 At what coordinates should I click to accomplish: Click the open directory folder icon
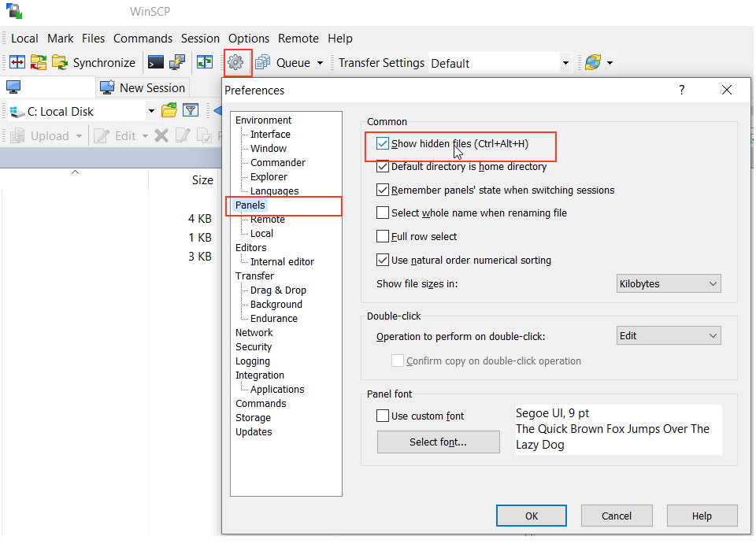[x=169, y=110]
